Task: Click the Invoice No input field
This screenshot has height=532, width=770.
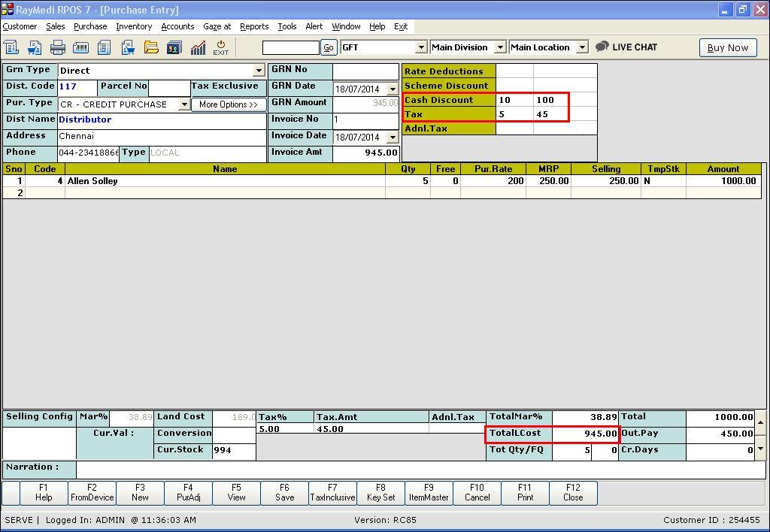Action: (365, 119)
